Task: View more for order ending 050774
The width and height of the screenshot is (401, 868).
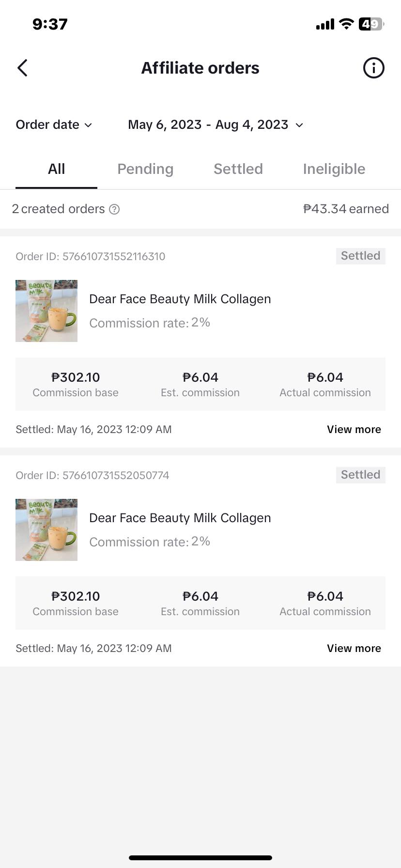Action: pos(354,649)
